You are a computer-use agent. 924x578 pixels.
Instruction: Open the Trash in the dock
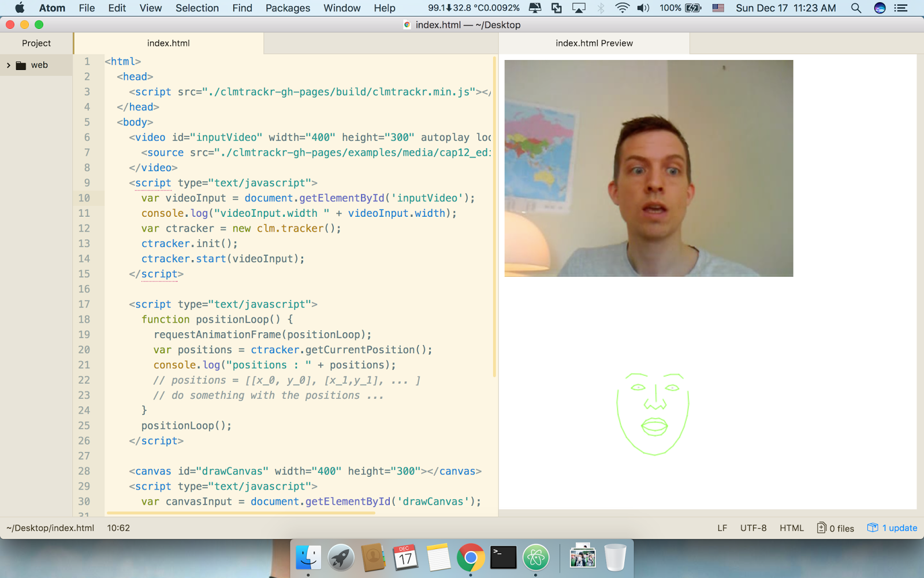[x=615, y=557]
